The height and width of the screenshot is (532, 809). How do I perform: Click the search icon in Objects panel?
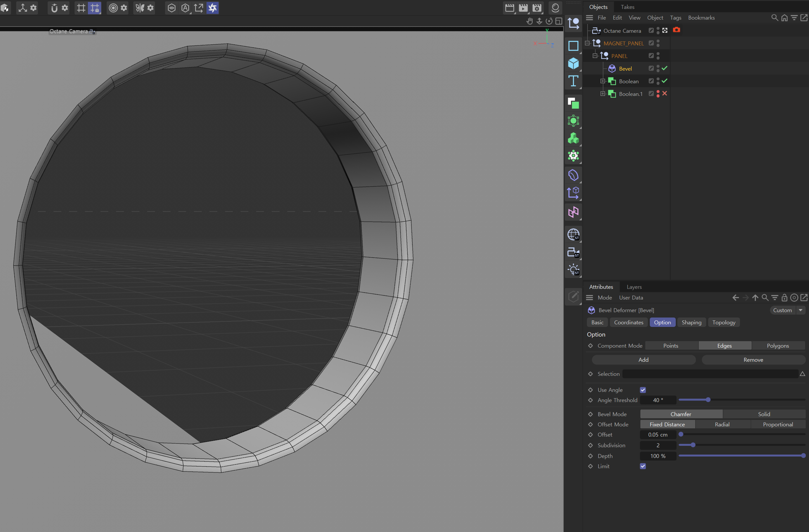click(774, 18)
